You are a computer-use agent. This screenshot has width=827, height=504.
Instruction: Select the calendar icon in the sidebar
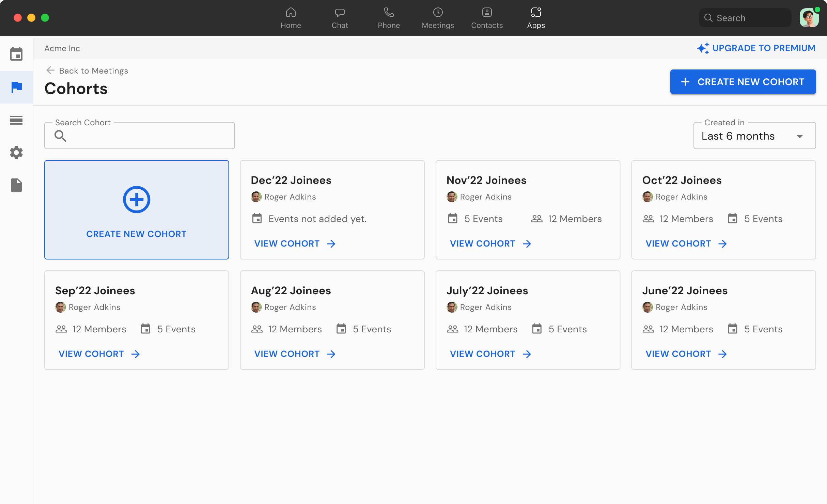click(x=16, y=53)
